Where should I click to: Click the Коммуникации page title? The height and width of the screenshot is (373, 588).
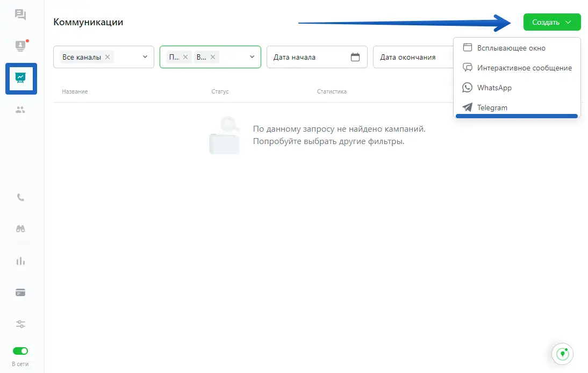pos(88,22)
